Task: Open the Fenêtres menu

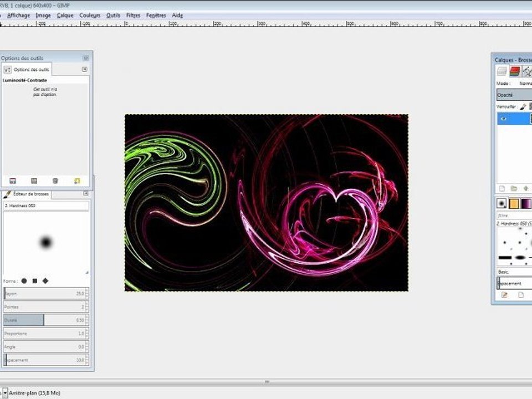Action: tap(156, 16)
